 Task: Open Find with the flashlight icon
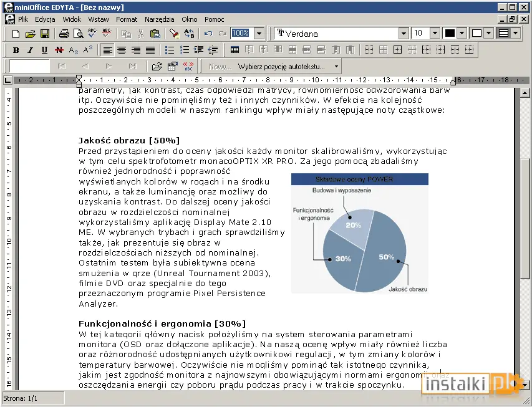pos(174,34)
